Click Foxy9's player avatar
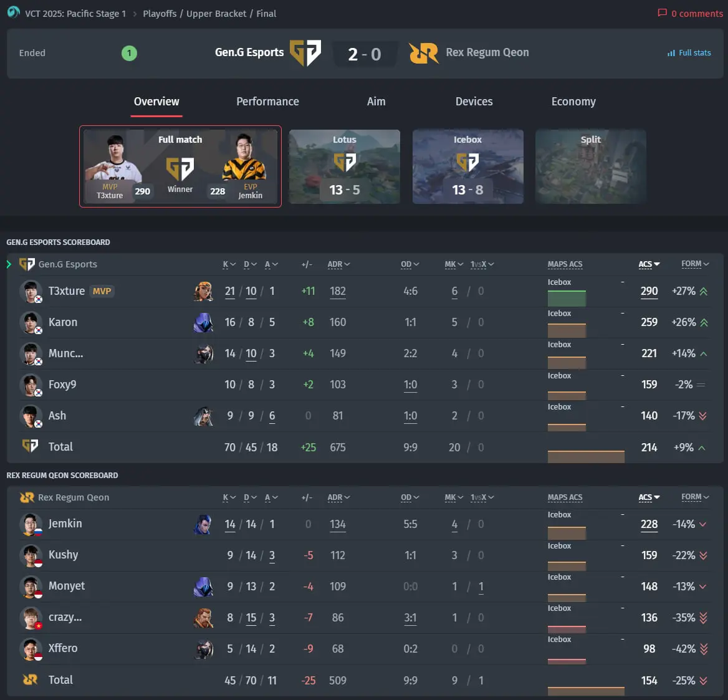Image resolution: width=728 pixels, height=700 pixels. [31, 385]
